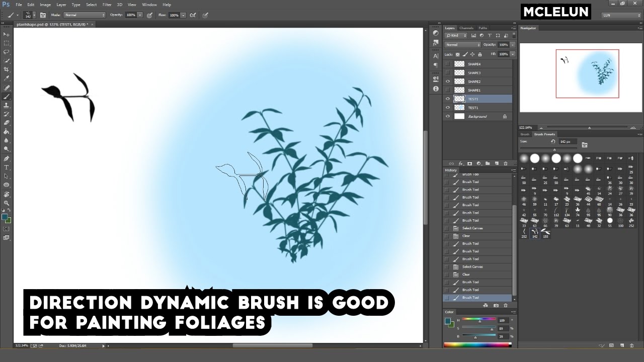This screenshot has width=644, height=362.
Task: Toggle lock all for layer
Action: tap(479, 54)
